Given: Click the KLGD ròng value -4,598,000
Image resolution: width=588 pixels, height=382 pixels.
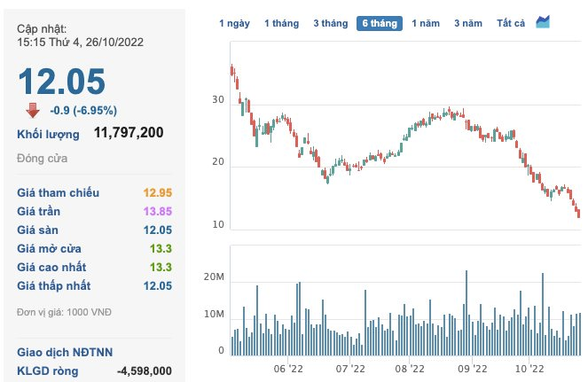Looking at the screenshot, I should tap(145, 370).
